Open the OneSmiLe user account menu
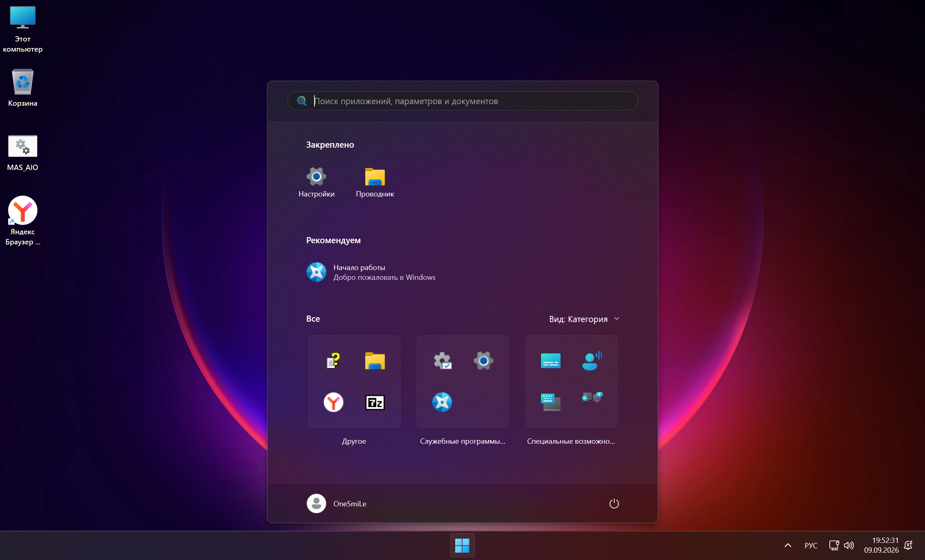 (x=337, y=503)
